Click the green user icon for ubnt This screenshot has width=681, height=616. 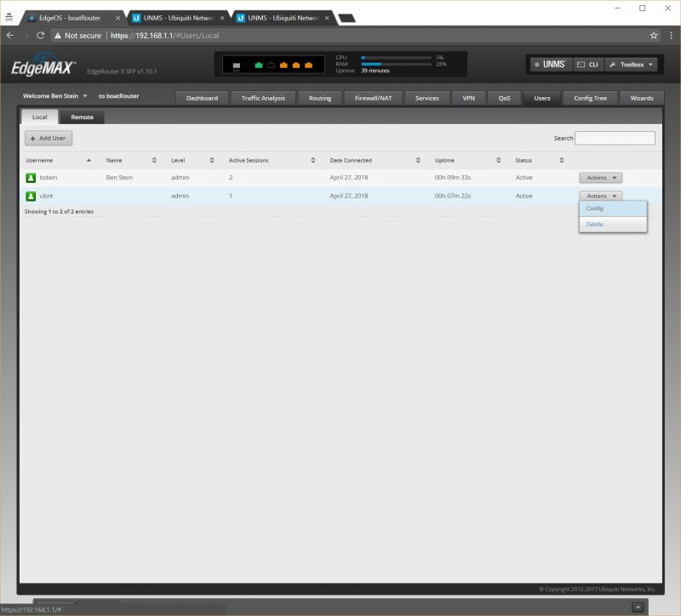[31, 196]
